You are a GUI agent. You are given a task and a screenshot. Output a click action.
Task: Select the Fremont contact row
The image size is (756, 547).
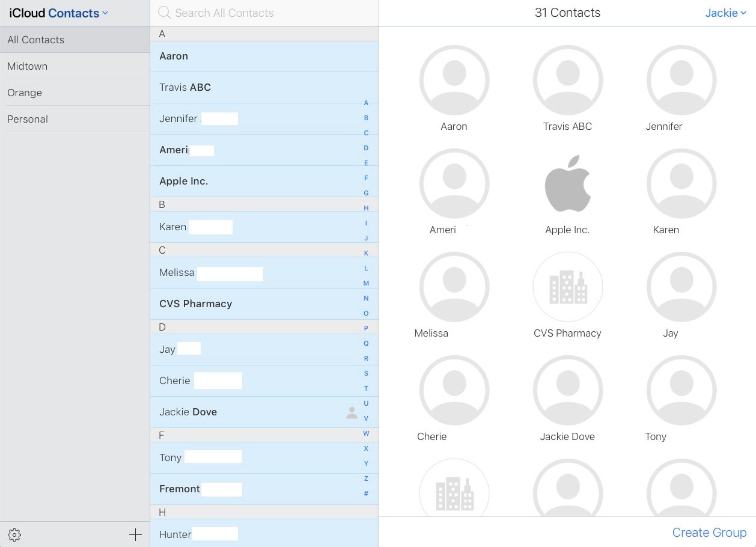coord(264,489)
